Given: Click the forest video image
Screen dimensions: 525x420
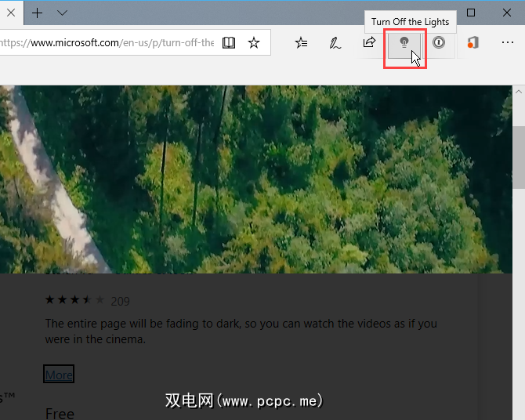Looking at the screenshot, I should click(x=256, y=179).
